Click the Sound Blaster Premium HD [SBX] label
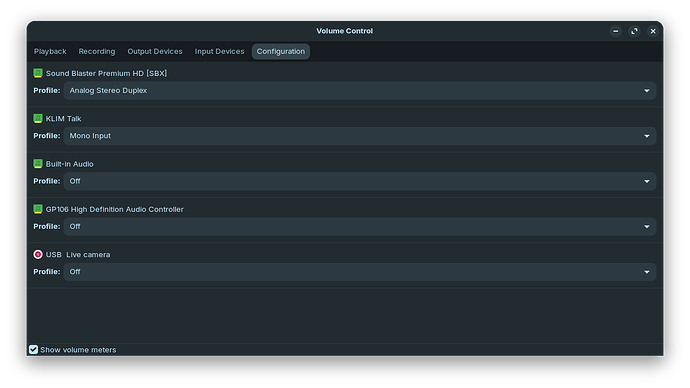Viewport: 690px width, 388px height. (106, 73)
